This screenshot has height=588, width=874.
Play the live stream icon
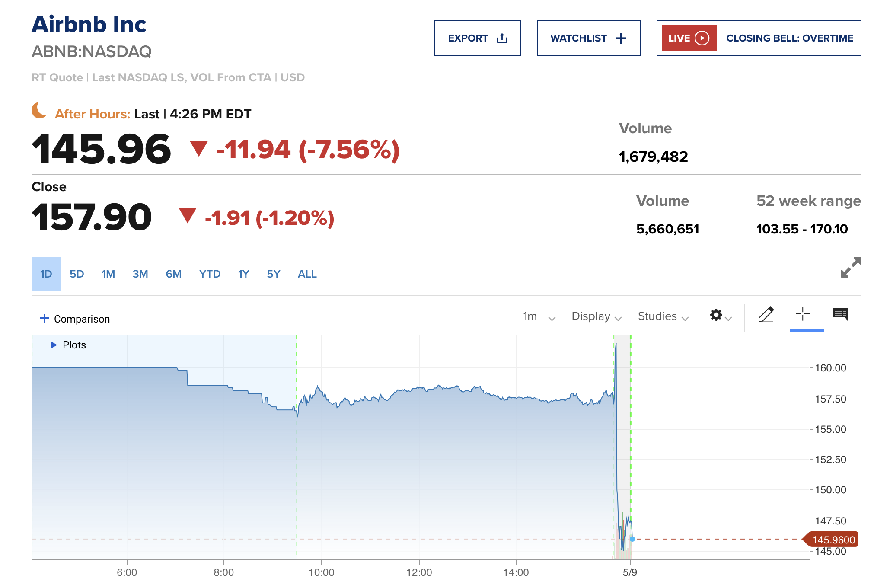[702, 38]
